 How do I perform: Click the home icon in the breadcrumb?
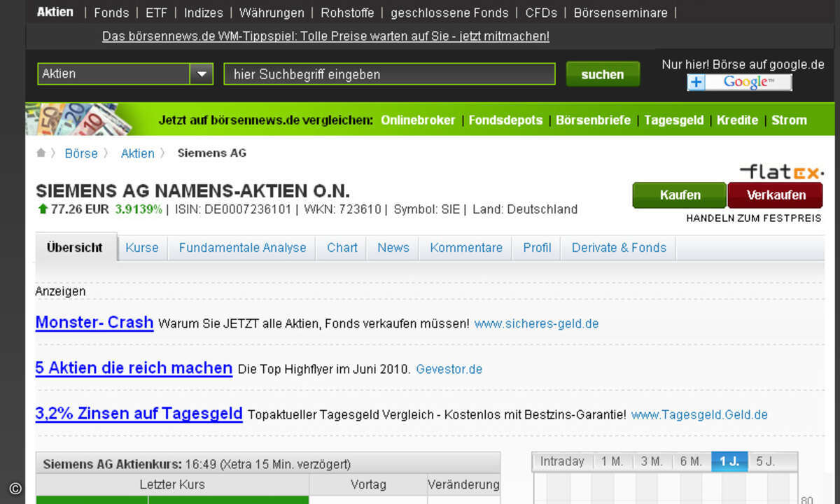tap(41, 153)
